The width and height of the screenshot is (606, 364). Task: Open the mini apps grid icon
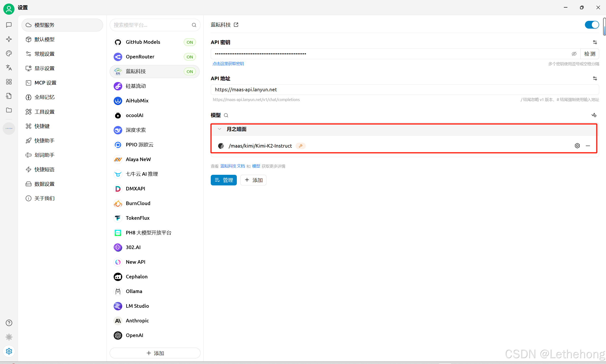point(9,82)
